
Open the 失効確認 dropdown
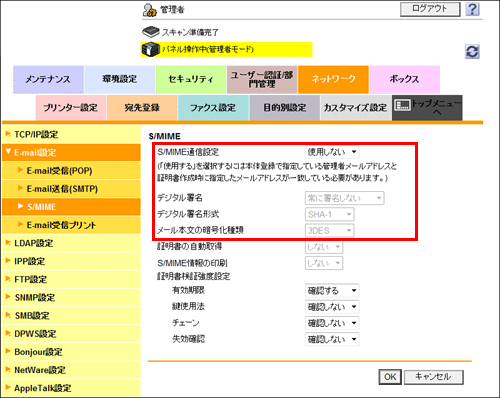332,339
